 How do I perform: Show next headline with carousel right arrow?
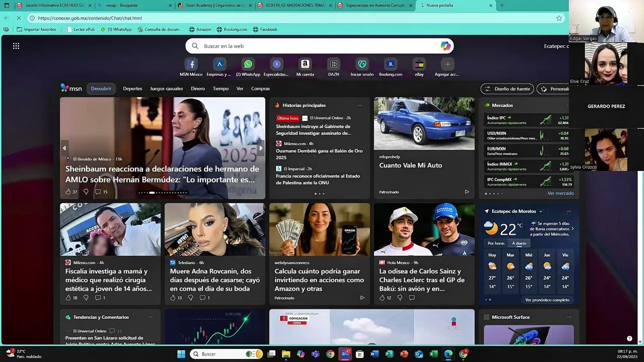261,148
